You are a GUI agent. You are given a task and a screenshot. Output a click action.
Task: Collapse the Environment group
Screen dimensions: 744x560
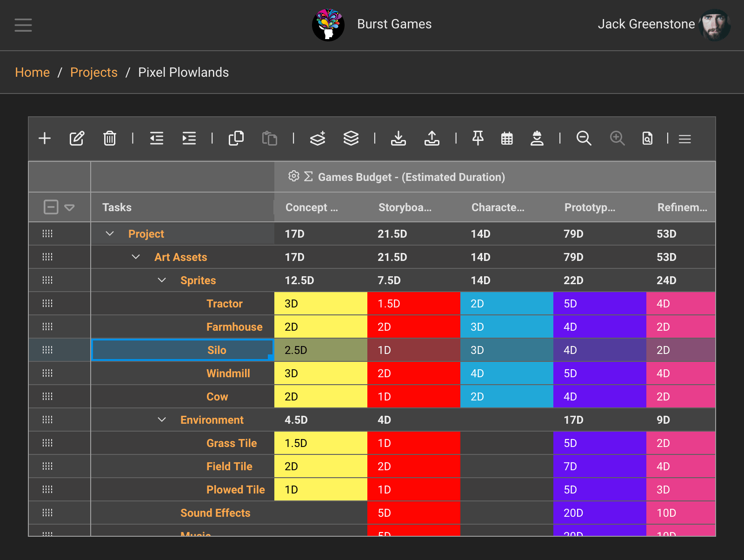pyautogui.click(x=162, y=420)
